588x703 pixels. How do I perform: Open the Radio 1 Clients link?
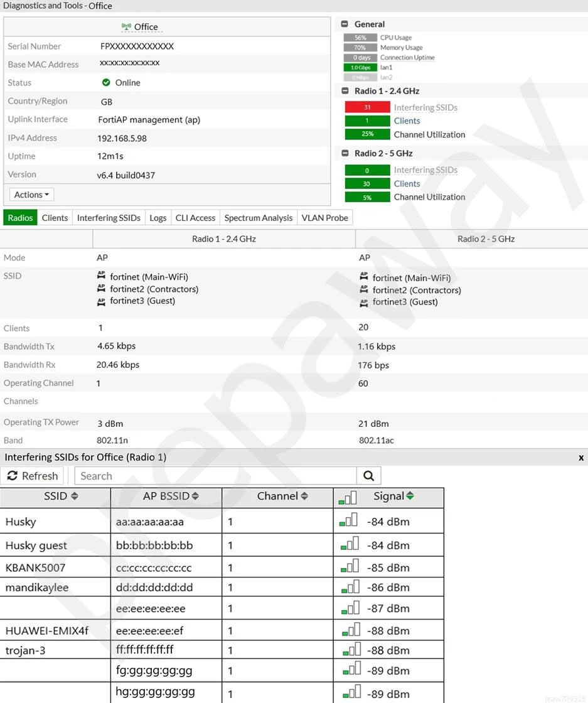[407, 121]
